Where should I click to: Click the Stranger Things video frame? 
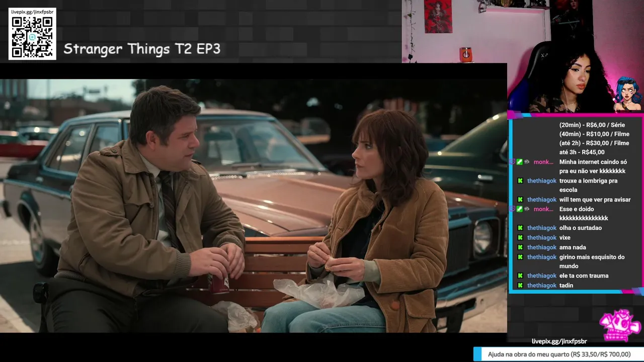pos(254,206)
